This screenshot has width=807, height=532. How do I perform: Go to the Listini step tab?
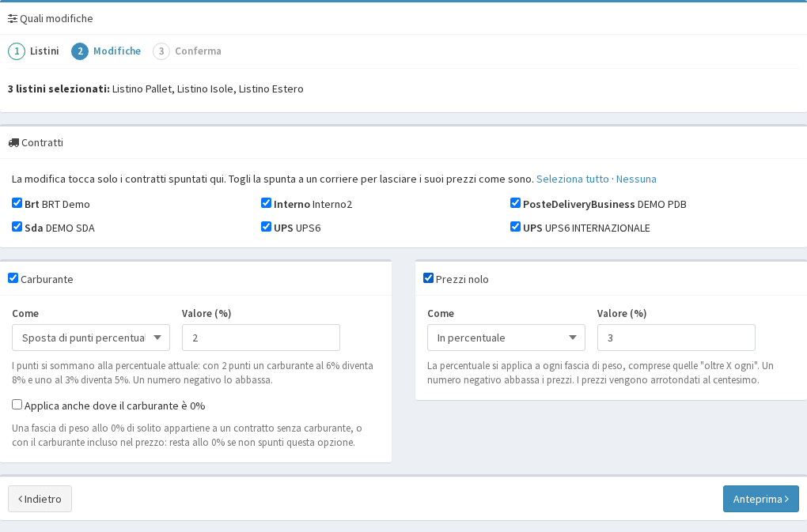pos(33,51)
